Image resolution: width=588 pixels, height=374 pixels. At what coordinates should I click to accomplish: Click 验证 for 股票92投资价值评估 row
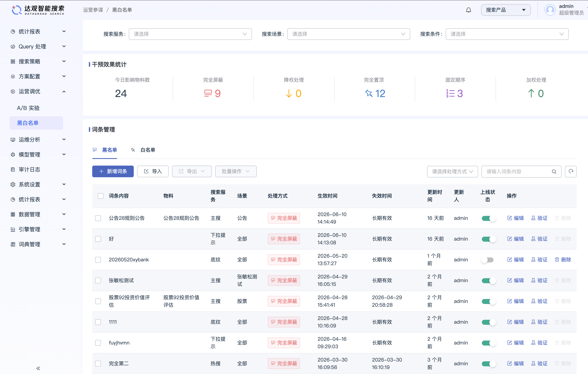click(x=539, y=301)
